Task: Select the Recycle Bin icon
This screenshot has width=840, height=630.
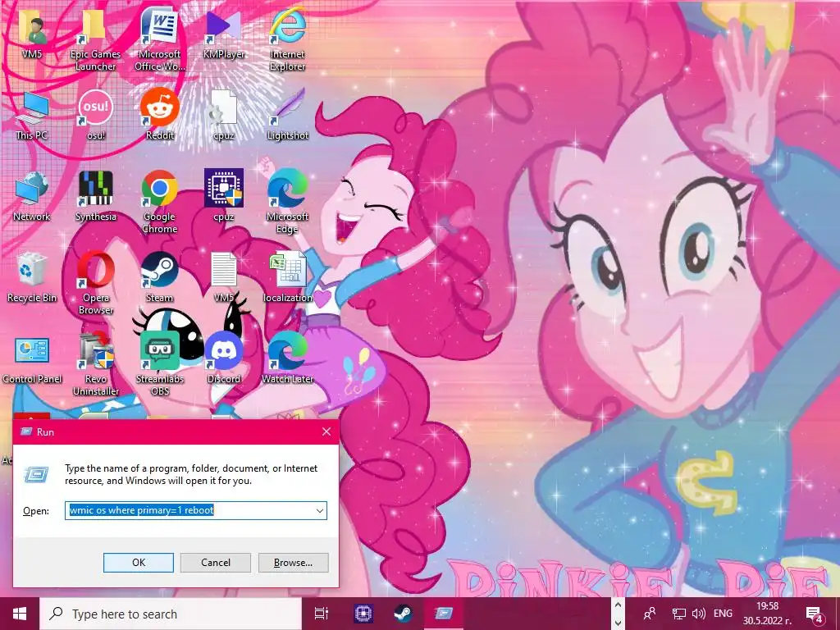Action: 32,279
